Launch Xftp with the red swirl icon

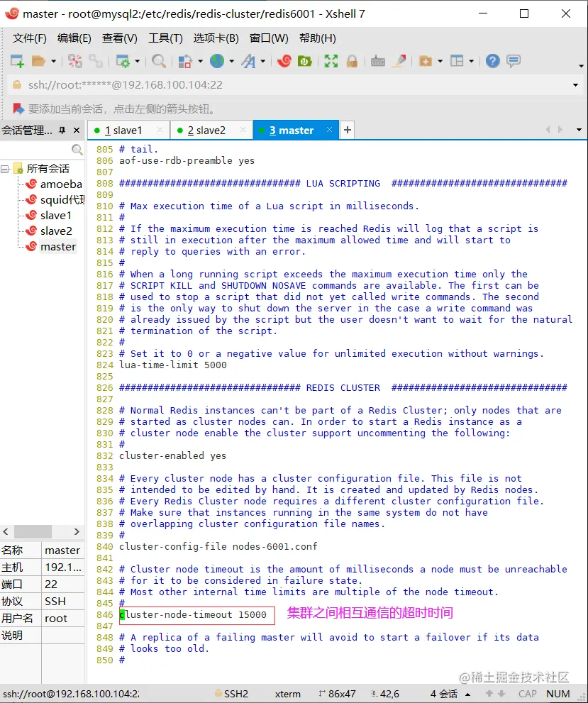pyautogui.click(x=284, y=61)
